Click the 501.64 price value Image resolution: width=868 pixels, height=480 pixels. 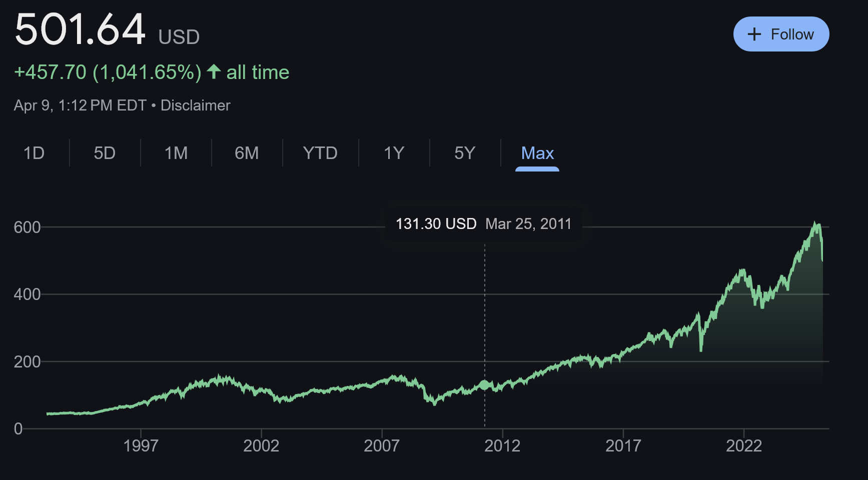click(x=80, y=29)
